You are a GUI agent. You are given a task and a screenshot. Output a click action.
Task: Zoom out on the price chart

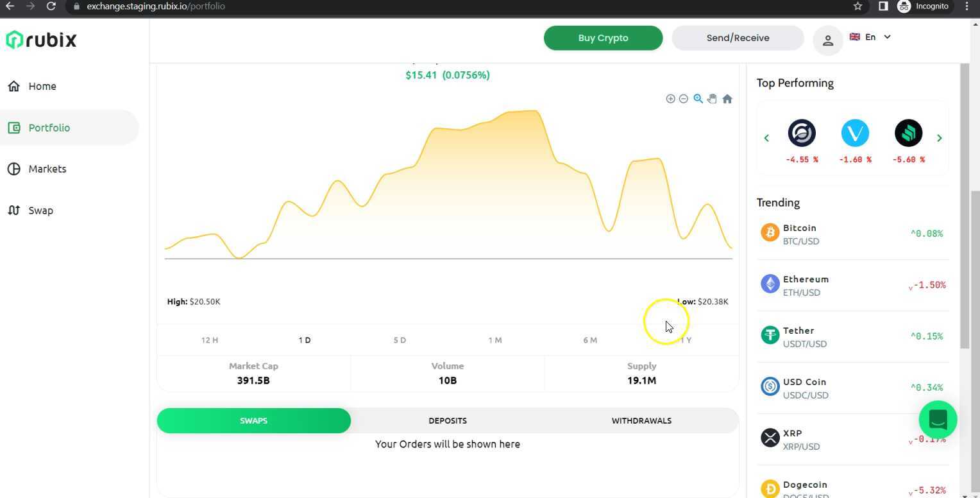coord(684,98)
